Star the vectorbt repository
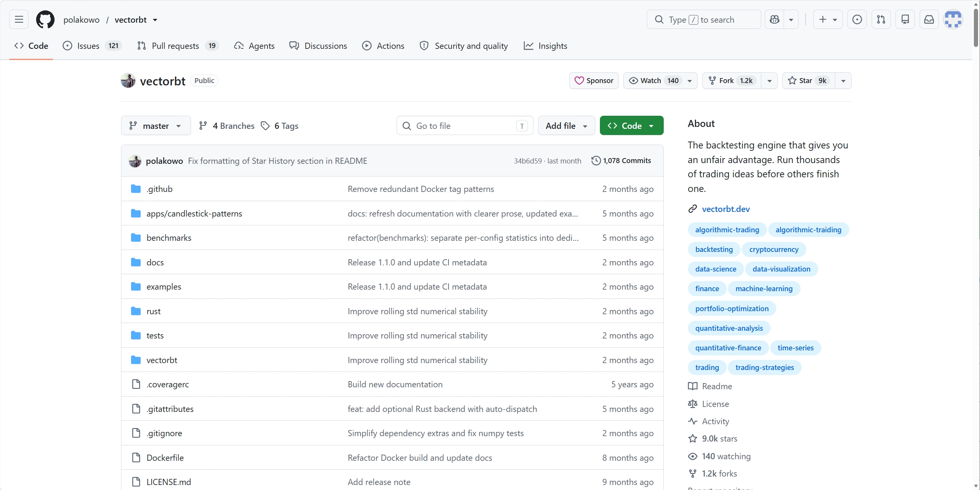980x490 pixels. (x=808, y=81)
